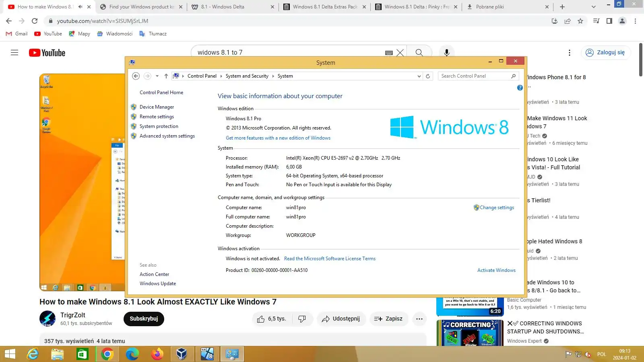644x362 pixels.
Task: Click the Subskrybuj button
Action: 144,319
